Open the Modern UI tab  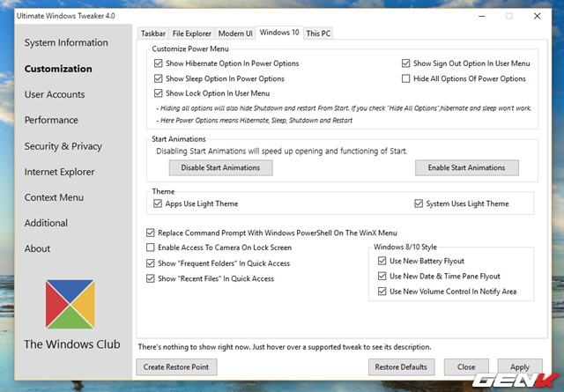tap(235, 33)
